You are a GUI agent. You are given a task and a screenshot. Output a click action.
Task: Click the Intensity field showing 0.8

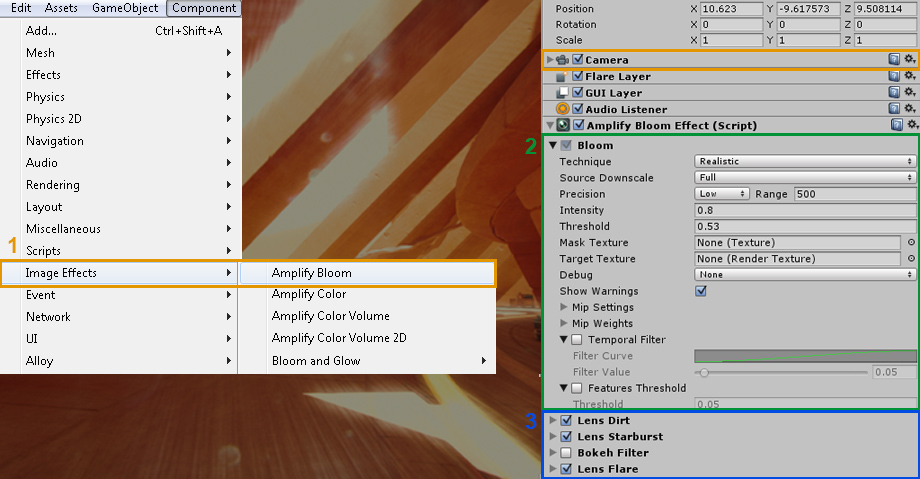tap(805, 210)
